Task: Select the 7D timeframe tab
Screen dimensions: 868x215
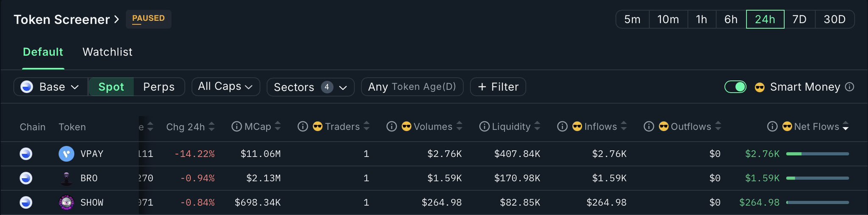Action: pyautogui.click(x=799, y=19)
